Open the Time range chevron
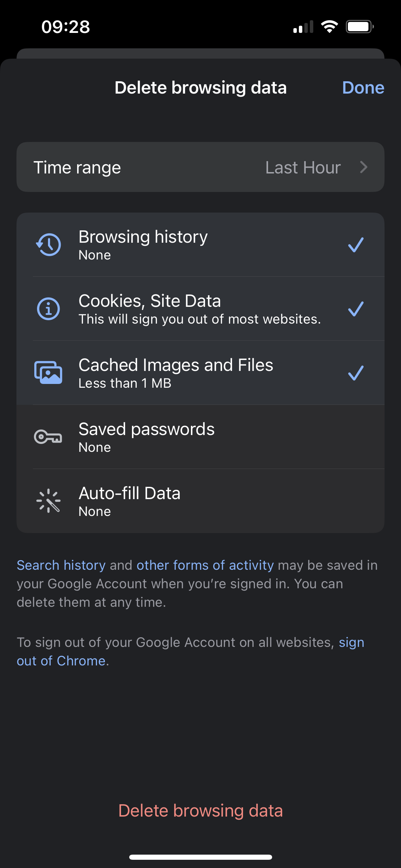The height and width of the screenshot is (868, 401). (364, 167)
